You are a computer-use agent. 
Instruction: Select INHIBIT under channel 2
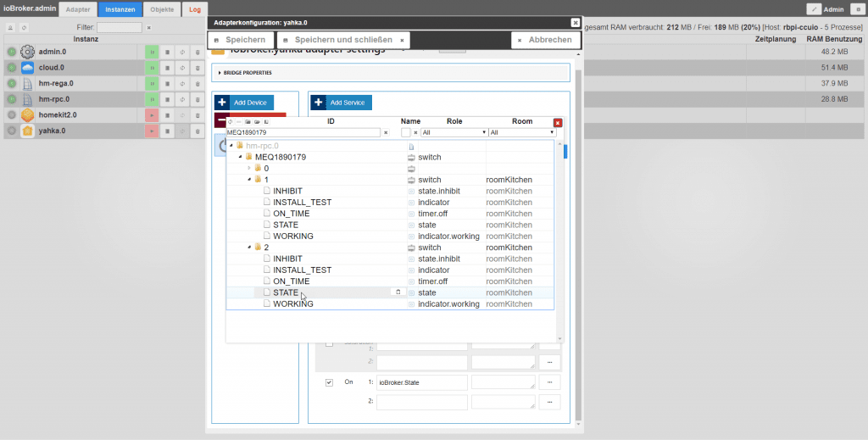pos(287,259)
